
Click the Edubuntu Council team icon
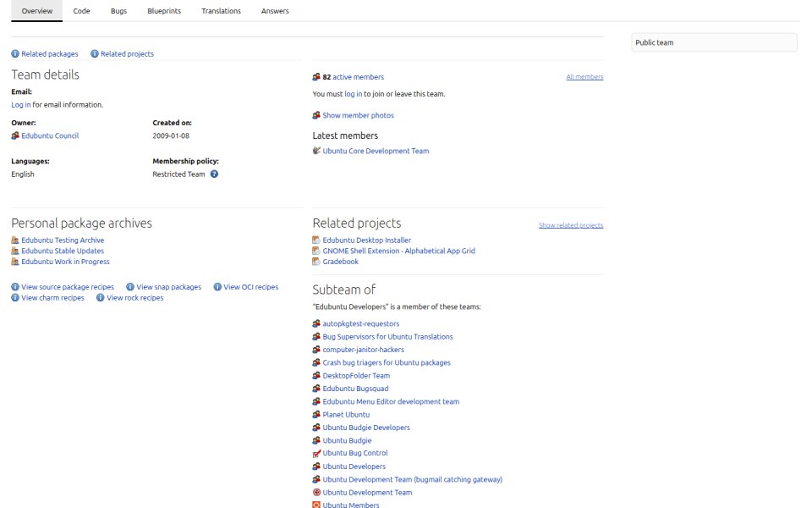[x=15, y=135]
